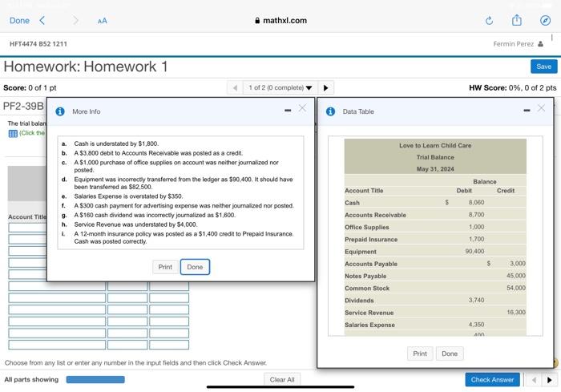Click 'Cash is understated by $1,800.' text
561x392 pixels.
(x=116, y=143)
